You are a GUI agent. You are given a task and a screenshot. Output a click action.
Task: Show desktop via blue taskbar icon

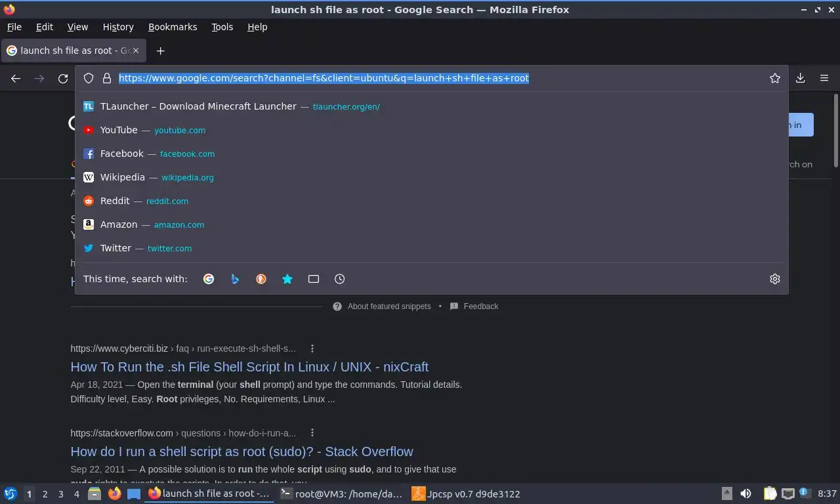click(x=134, y=493)
